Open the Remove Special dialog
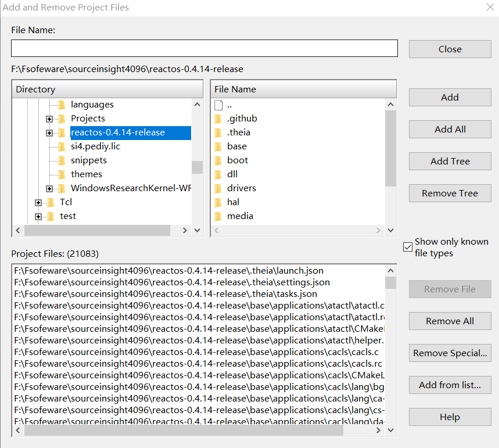The height and width of the screenshot is (448, 499). (450, 353)
